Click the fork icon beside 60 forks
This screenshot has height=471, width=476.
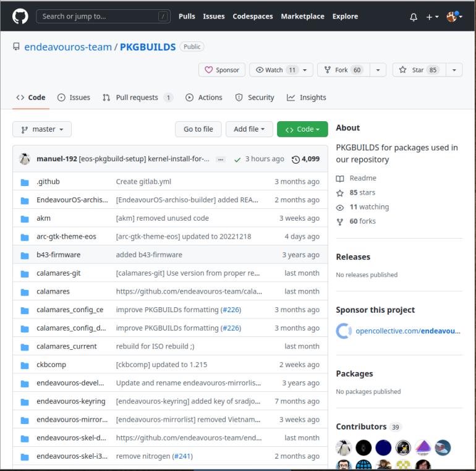340,222
